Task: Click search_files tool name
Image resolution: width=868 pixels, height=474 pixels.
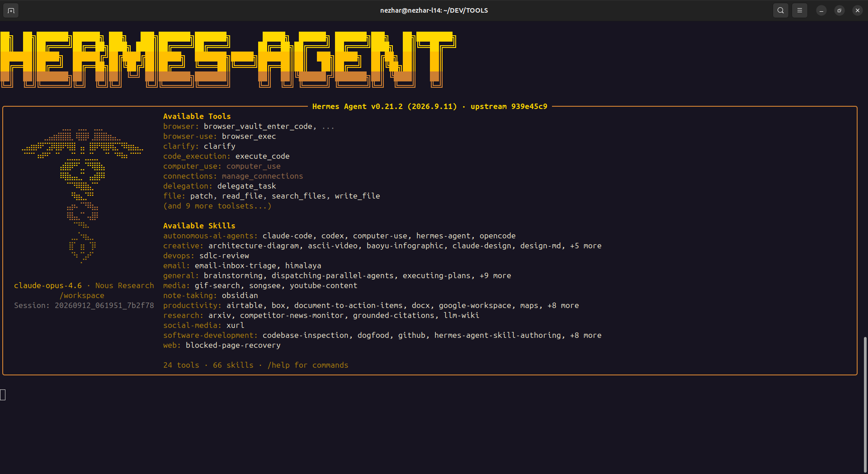Action: click(x=298, y=196)
